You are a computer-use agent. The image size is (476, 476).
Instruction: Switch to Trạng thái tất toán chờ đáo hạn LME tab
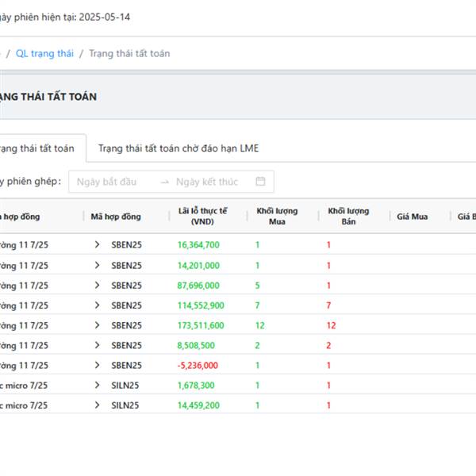pos(178,148)
